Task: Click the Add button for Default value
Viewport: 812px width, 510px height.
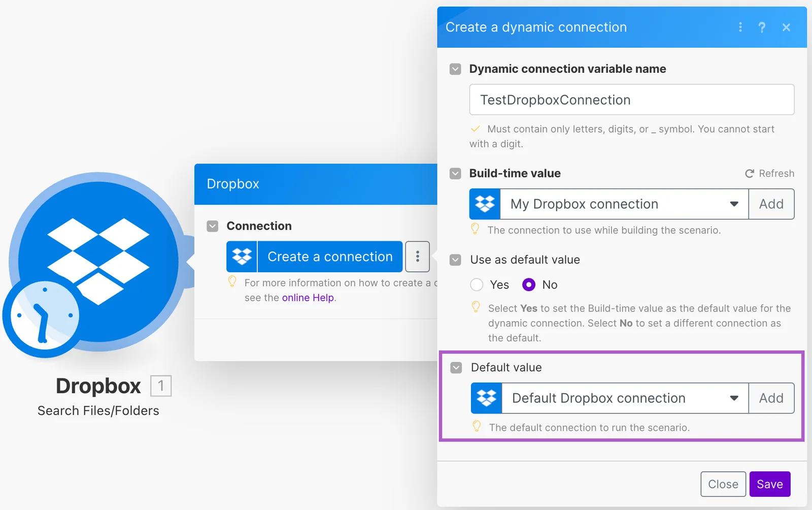Action: (x=771, y=398)
